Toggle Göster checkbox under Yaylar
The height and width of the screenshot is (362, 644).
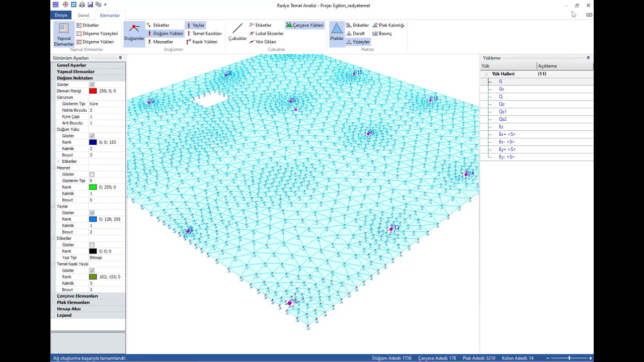[x=92, y=213]
